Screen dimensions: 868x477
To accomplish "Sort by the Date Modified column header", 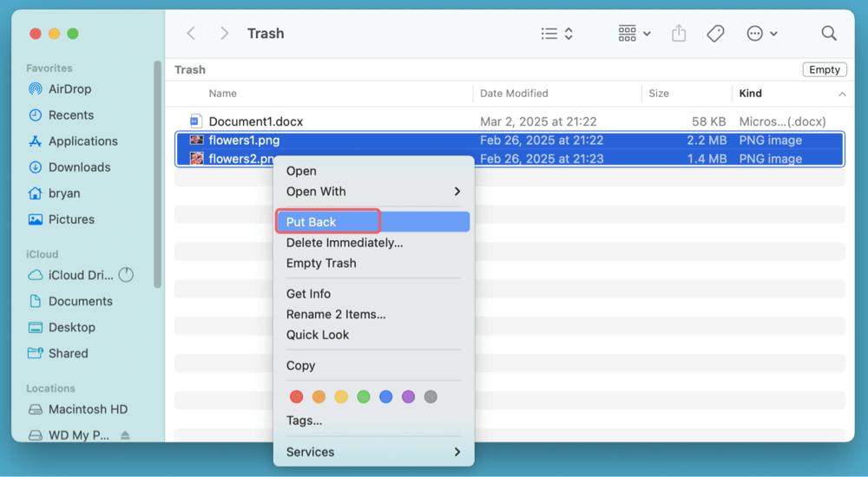I will coord(514,94).
